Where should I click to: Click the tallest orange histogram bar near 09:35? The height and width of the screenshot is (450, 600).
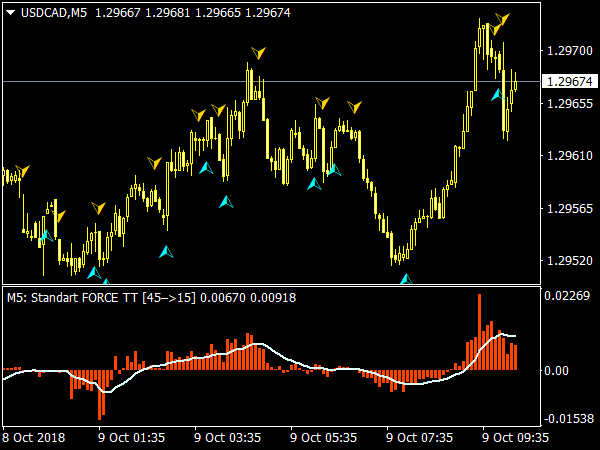coord(479,332)
